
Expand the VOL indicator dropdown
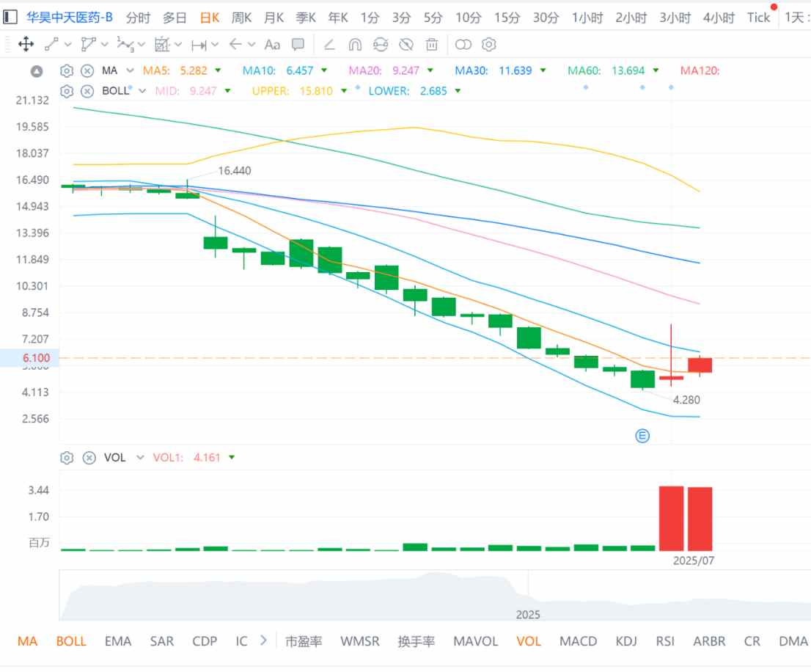click(139, 457)
